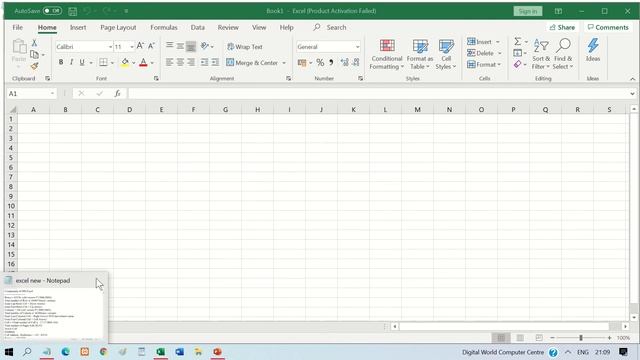Select Top Align icon
The height and width of the screenshot is (360, 640).
pyautogui.click(x=169, y=46)
